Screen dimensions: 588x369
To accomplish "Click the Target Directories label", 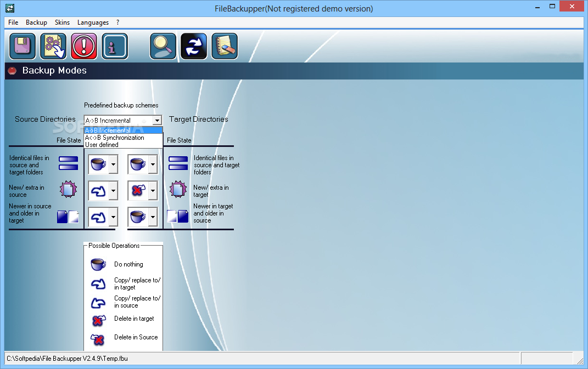I will pos(198,119).
